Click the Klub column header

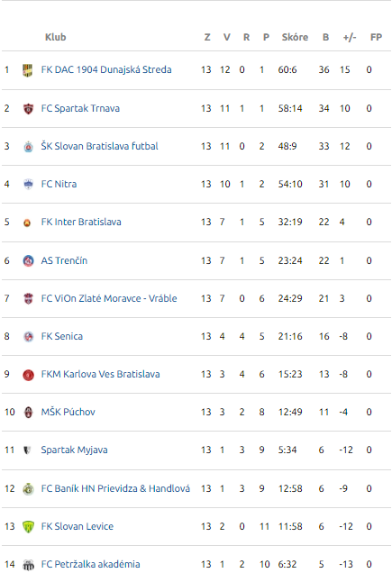tap(55, 37)
